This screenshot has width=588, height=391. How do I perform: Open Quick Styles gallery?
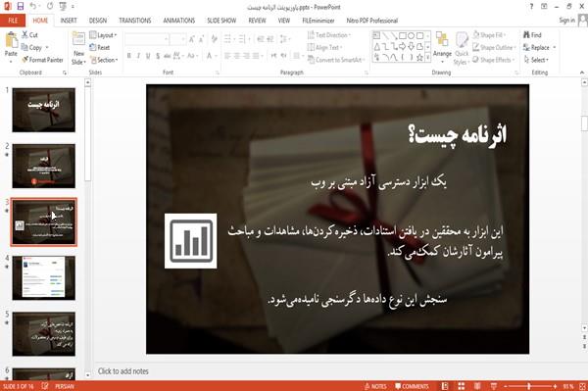pos(462,49)
